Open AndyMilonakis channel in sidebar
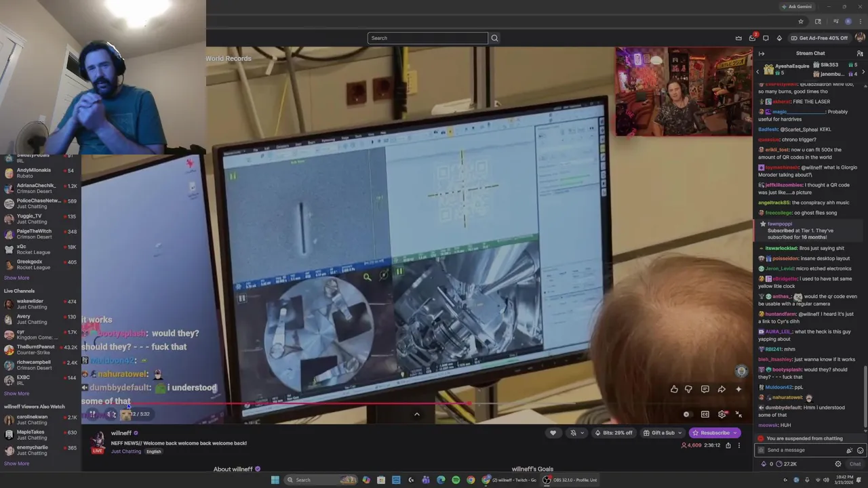The height and width of the screenshot is (488, 868). coord(39,173)
